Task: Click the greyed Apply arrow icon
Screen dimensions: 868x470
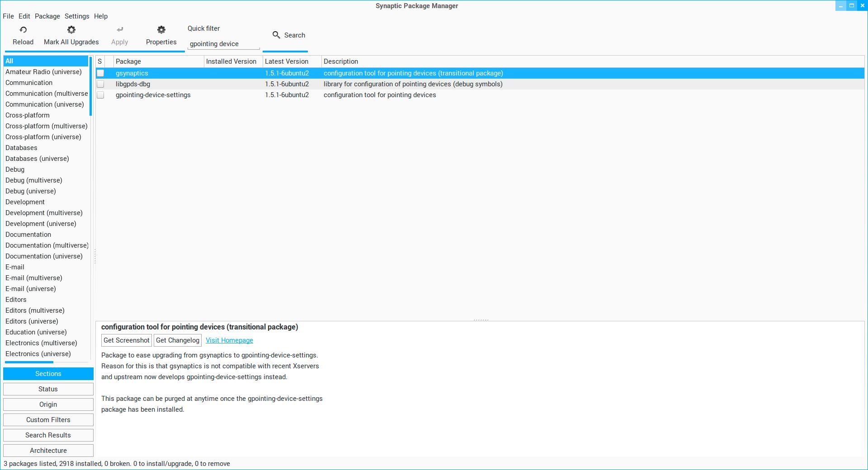Action: tap(120, 30)
